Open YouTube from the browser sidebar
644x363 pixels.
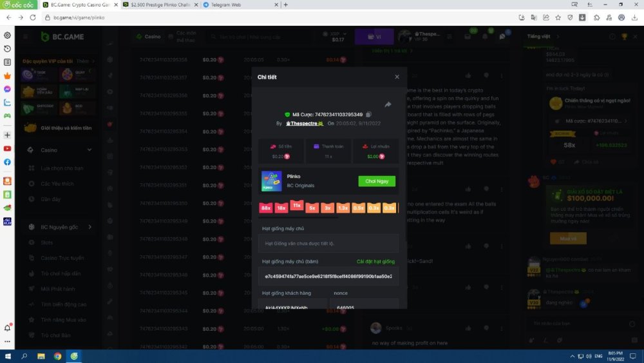click(7, 148)
